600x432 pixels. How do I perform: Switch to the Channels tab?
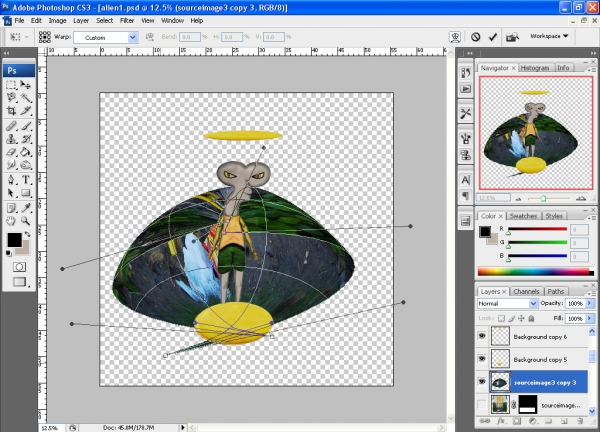tap(526, 292)
